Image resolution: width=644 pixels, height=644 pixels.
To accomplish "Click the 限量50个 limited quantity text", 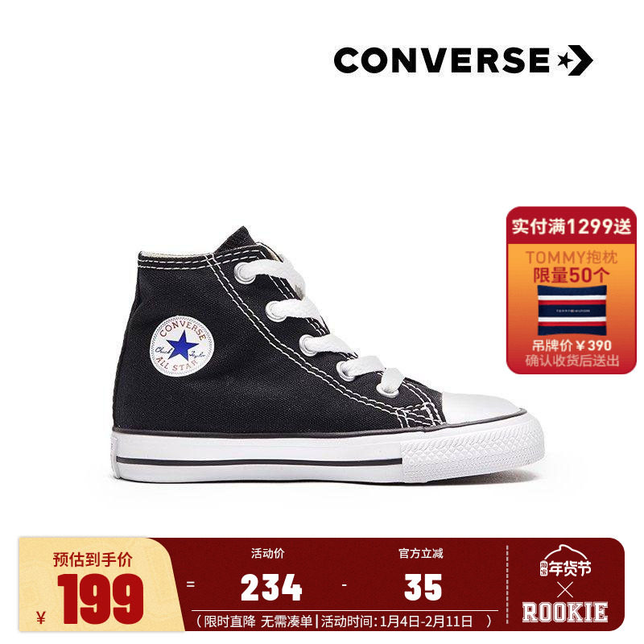I will pyautogui.click(x=572, y=275).
